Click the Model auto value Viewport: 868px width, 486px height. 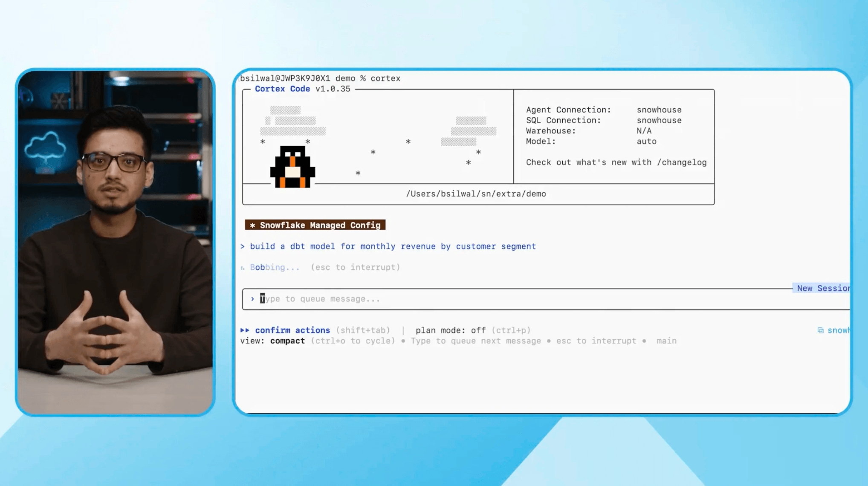[x=646, y=142]
